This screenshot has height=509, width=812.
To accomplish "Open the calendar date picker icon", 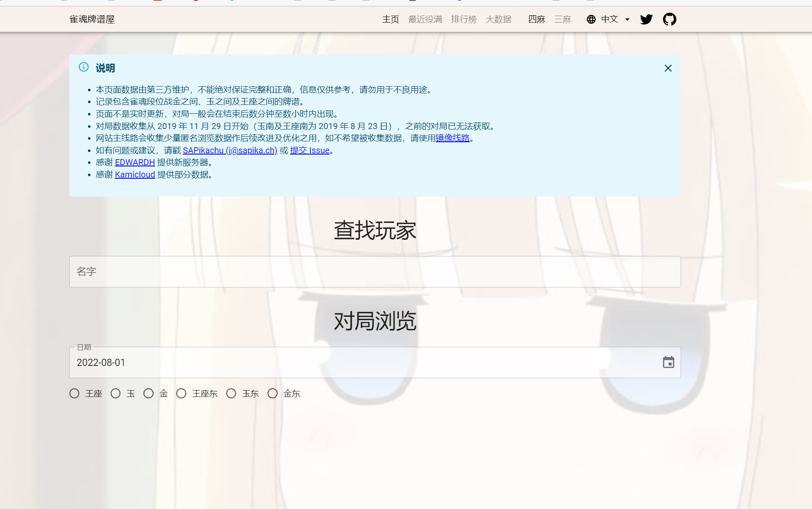I will click(x=668, y=362).
